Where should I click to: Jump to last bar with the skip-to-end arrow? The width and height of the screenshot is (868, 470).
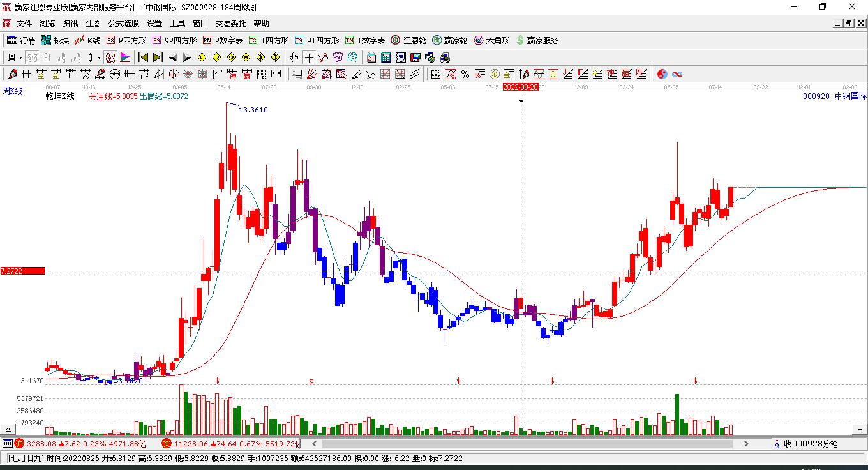pyautogui.click(x=158, y=57)
